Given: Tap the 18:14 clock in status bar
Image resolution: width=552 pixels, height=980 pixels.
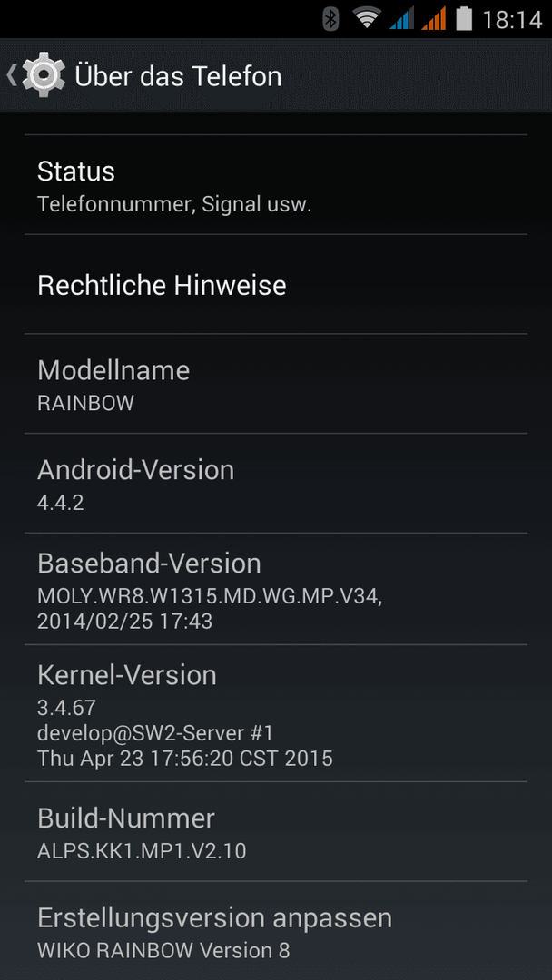Looking at the screenshot, I should pos(512,19).
